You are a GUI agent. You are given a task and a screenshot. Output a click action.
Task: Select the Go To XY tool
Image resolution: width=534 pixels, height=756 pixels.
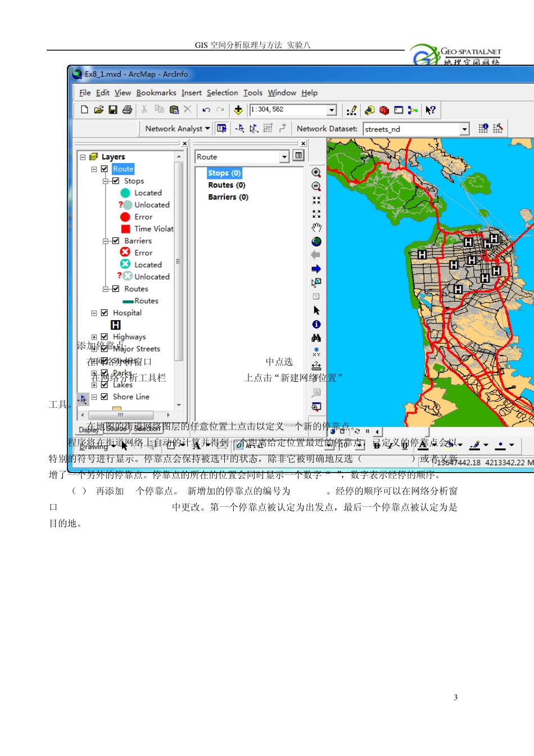click(316, 352)
